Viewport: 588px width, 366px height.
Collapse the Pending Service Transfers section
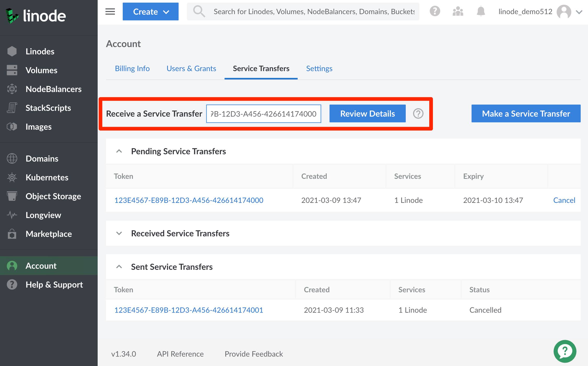pyautogui.click(x=119, y=151)
